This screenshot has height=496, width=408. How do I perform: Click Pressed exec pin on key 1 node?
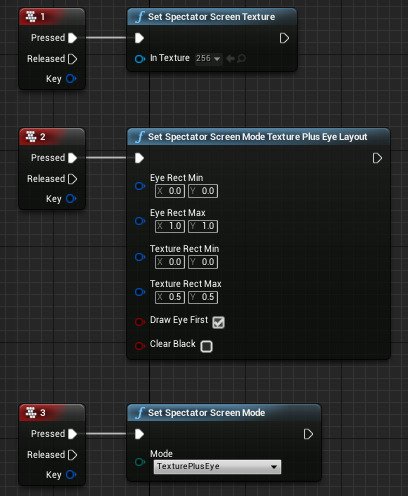pos(72,38)
